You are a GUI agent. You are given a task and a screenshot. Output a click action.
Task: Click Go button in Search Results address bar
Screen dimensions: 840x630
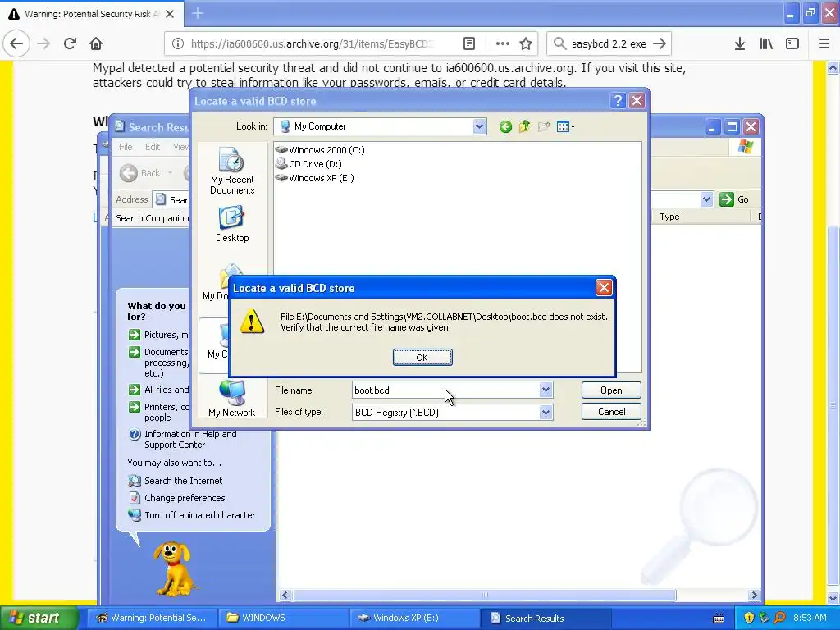[x=734, y=199]
